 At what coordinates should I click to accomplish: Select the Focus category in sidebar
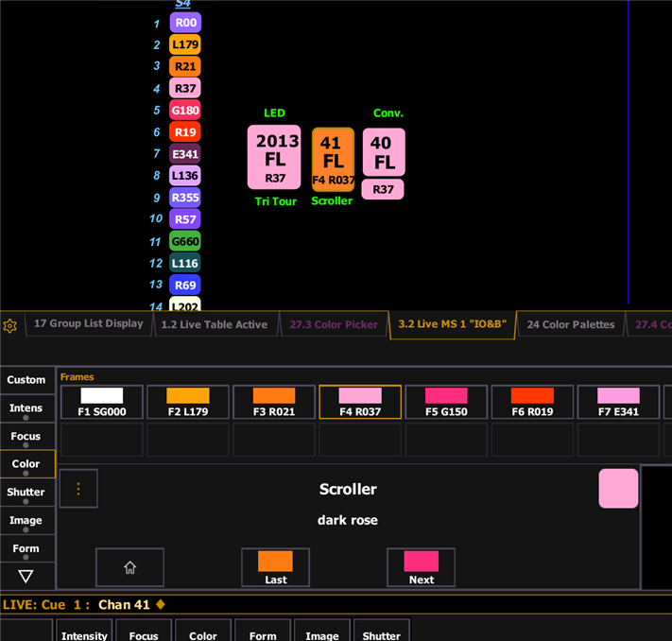pos(26,438)
